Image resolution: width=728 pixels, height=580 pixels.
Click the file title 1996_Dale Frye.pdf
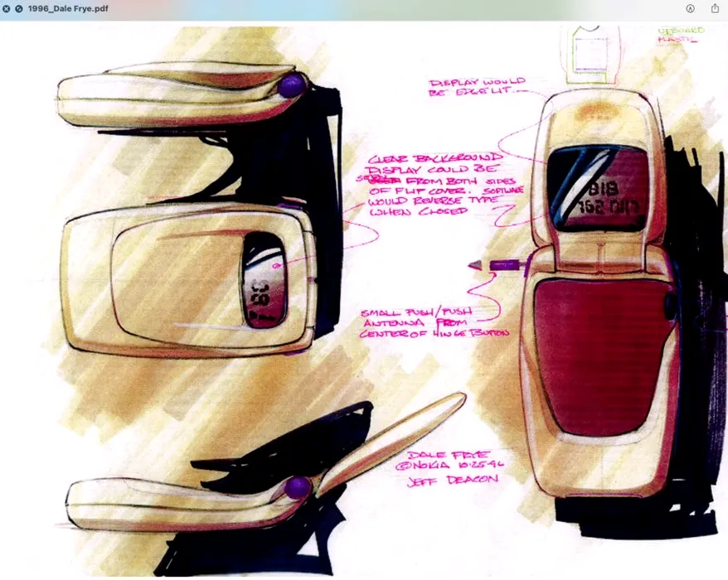[x=68, y=8]
